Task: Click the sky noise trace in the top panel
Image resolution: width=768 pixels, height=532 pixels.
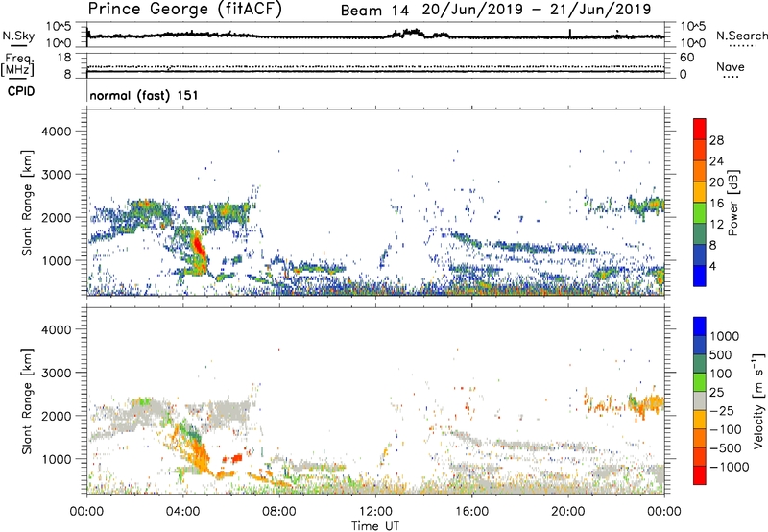Action: pos(375,36)
